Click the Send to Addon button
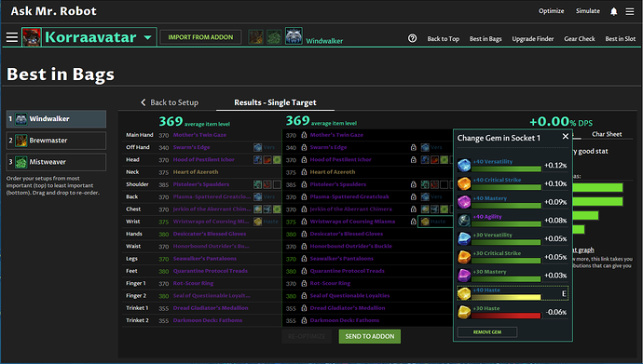643x364 pixels. point(369,337)
